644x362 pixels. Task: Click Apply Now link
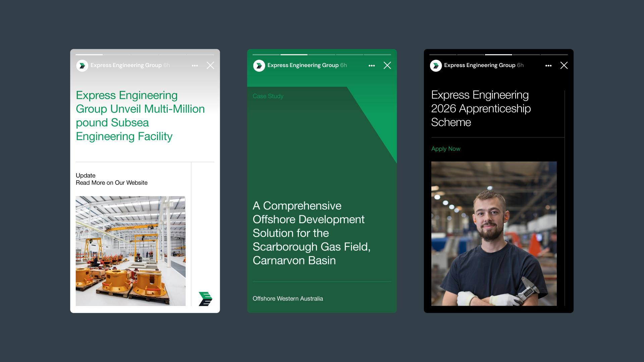pyautogui.click(x=445, y=149)
